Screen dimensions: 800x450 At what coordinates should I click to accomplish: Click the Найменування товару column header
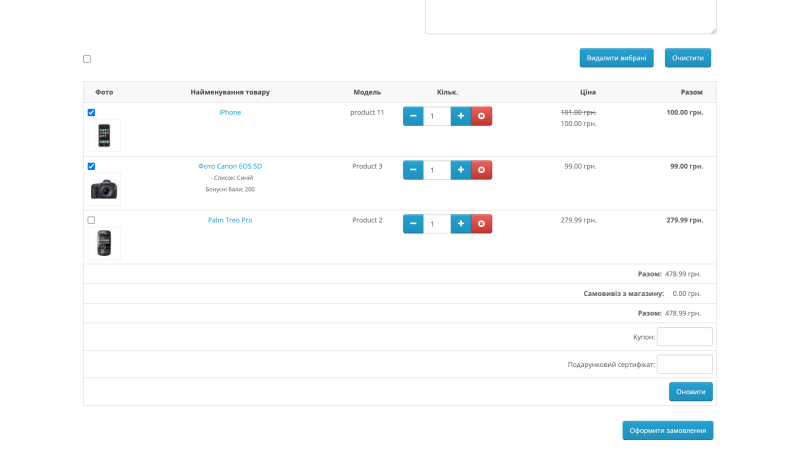(230, 92)
